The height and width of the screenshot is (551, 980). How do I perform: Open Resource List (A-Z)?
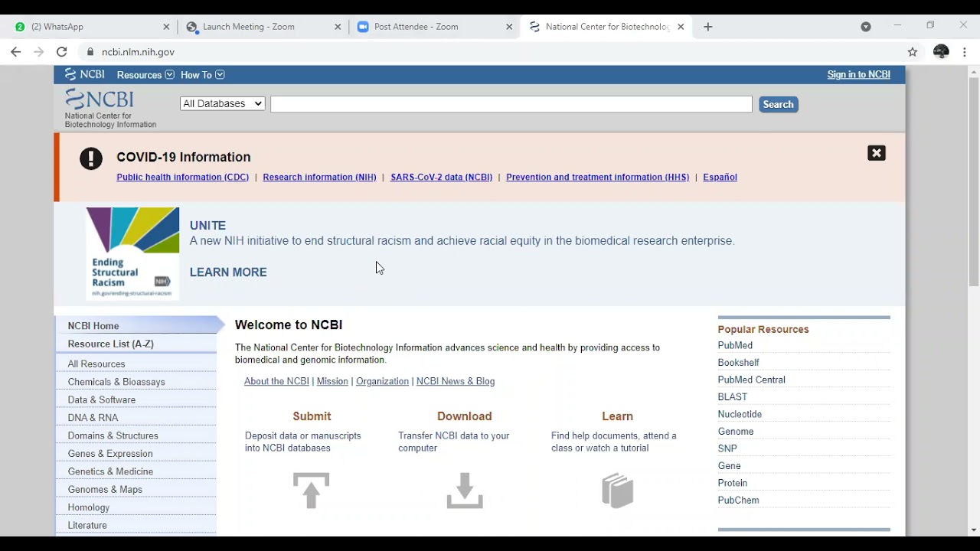(x=136, y=344)
